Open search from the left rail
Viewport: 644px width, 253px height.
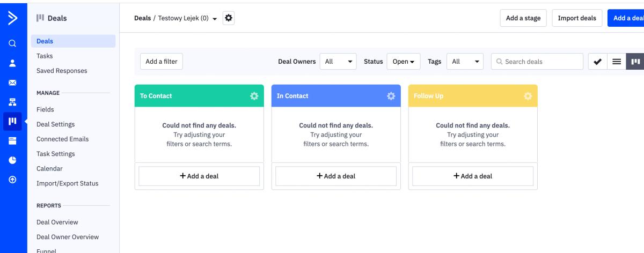click(x=12, y=43)
